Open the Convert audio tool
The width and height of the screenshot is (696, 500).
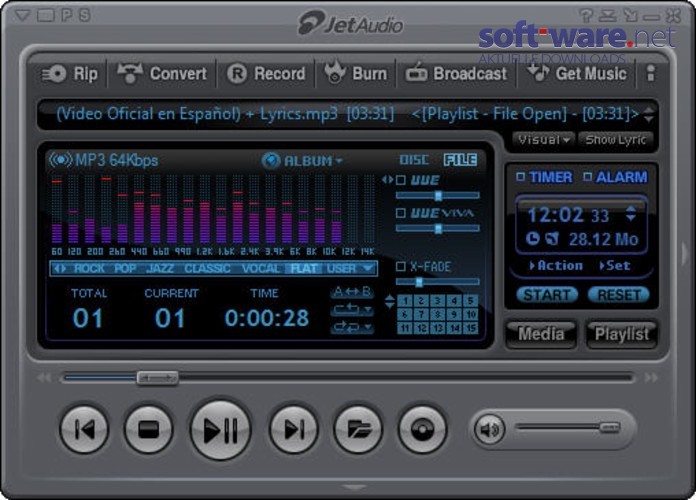[162, 74]
